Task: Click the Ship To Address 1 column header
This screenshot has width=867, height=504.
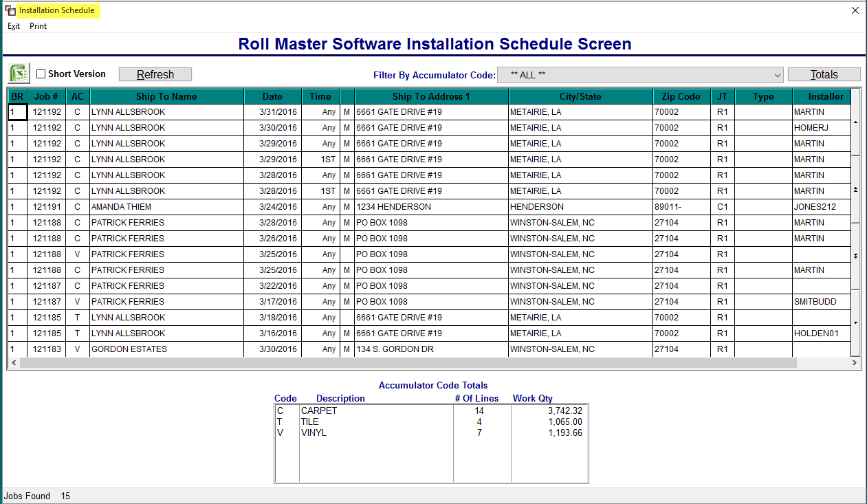Action: pos(431,96)
